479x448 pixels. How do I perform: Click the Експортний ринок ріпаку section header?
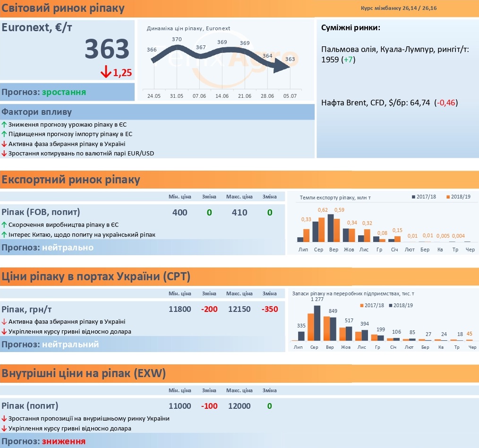(x=70, y=180)
